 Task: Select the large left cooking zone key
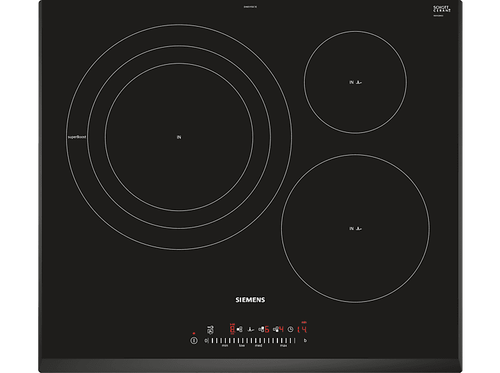pyautogui.click(x=239, y=329)
